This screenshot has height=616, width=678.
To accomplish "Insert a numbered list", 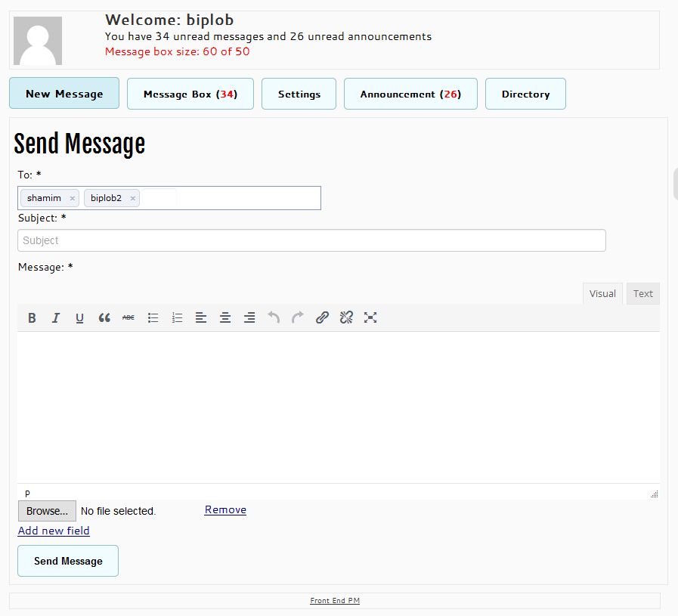I will [177, 318].
